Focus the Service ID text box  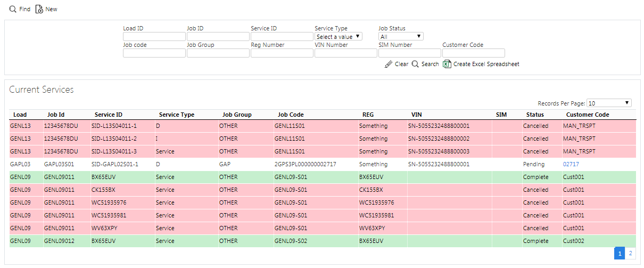point(282,36)
